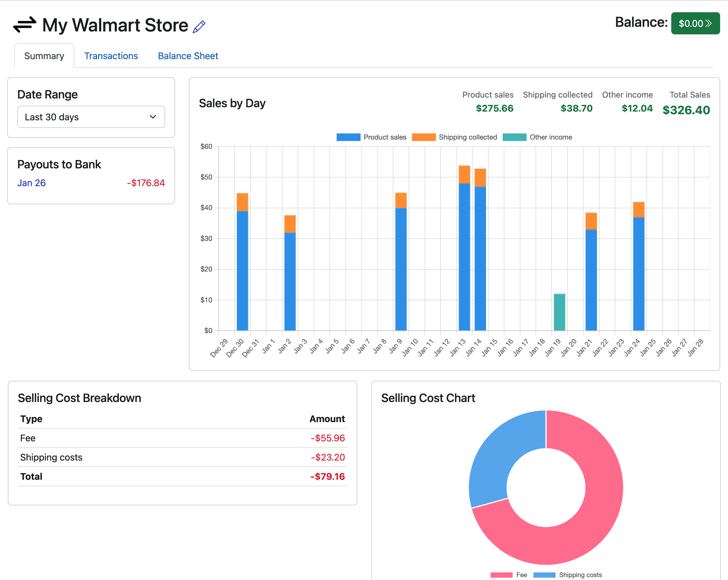Click the green Balance amount button
Viewport: 728px width, 580px height.
[x=695, y=24]
